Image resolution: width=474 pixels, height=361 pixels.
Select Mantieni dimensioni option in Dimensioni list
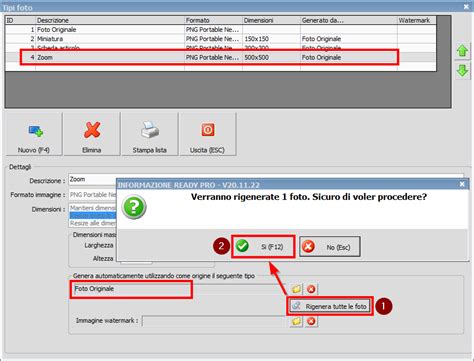click(92, 208)
